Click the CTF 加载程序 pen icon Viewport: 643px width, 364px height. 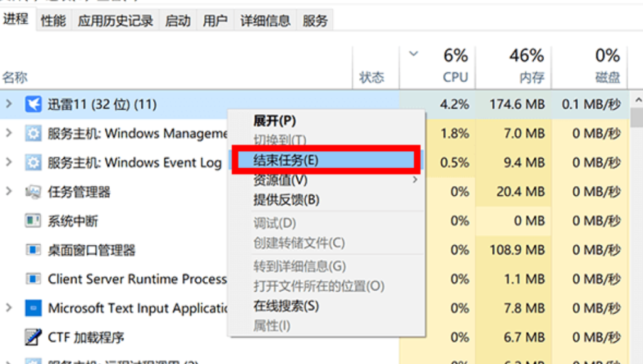coord(33,338)
